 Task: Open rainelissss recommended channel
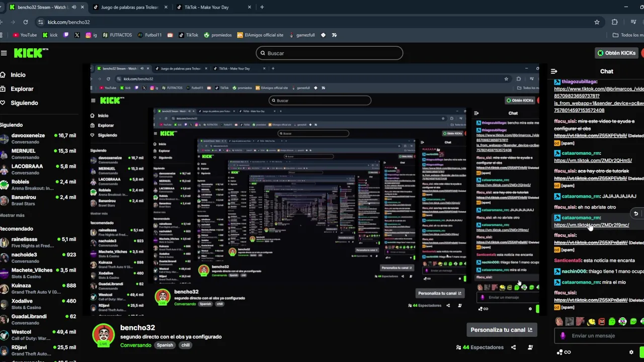(x=38, y=242)
